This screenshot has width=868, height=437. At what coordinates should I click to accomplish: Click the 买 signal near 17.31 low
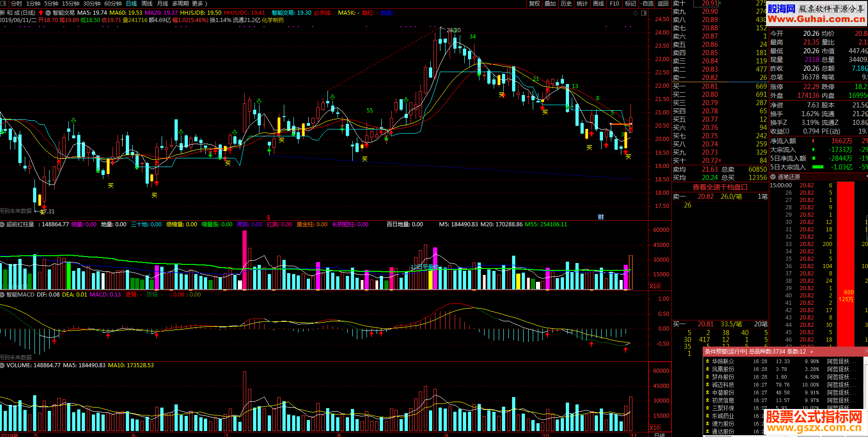[x=42, y=212]
